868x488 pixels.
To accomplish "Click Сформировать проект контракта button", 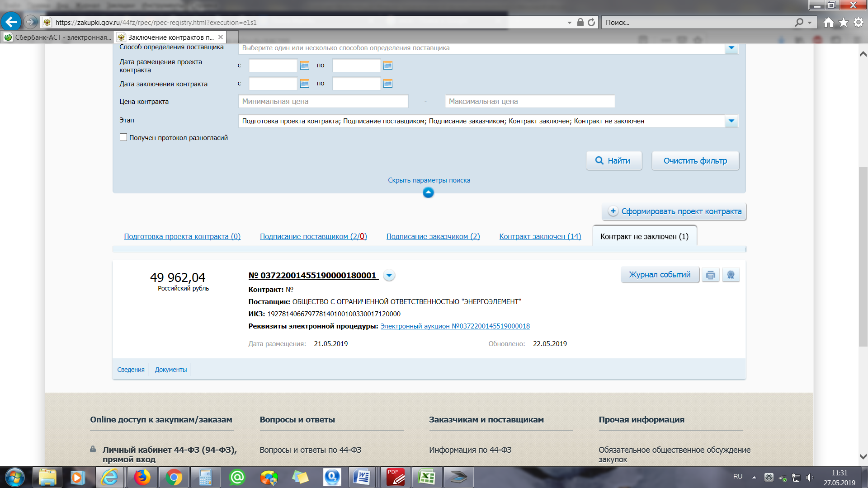I will click(x=674, y=211).
